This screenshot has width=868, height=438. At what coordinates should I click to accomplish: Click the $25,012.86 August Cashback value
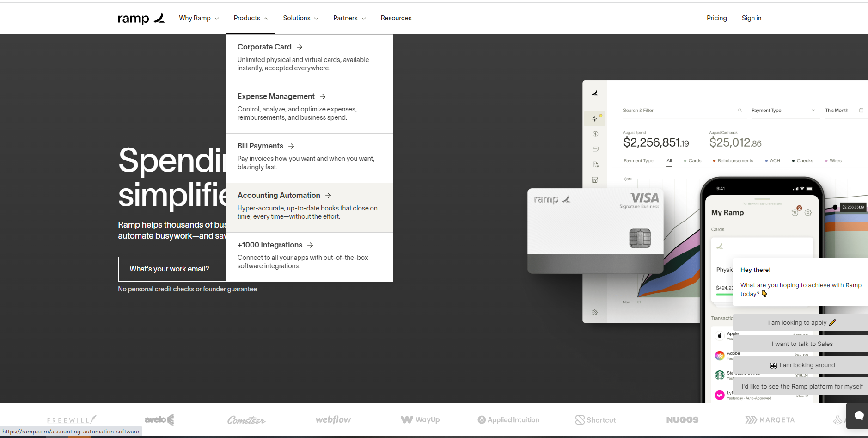735,143
